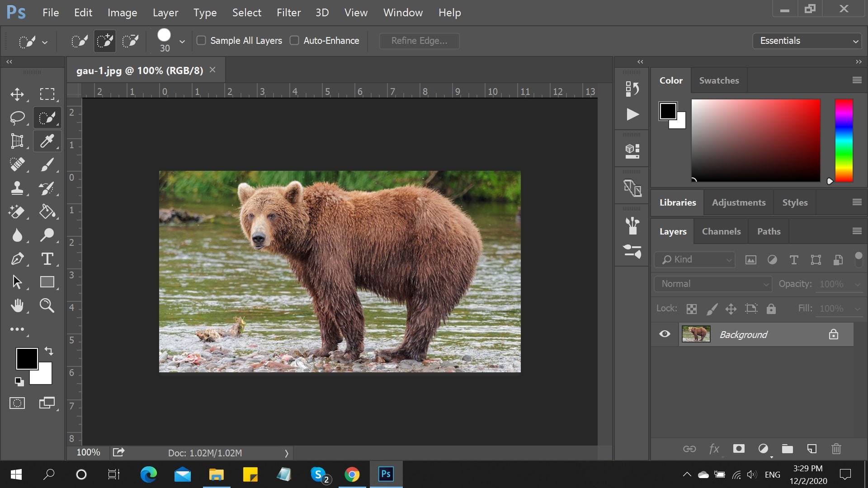Click the rainbow hue slider
868x488 pixels.
844,140
